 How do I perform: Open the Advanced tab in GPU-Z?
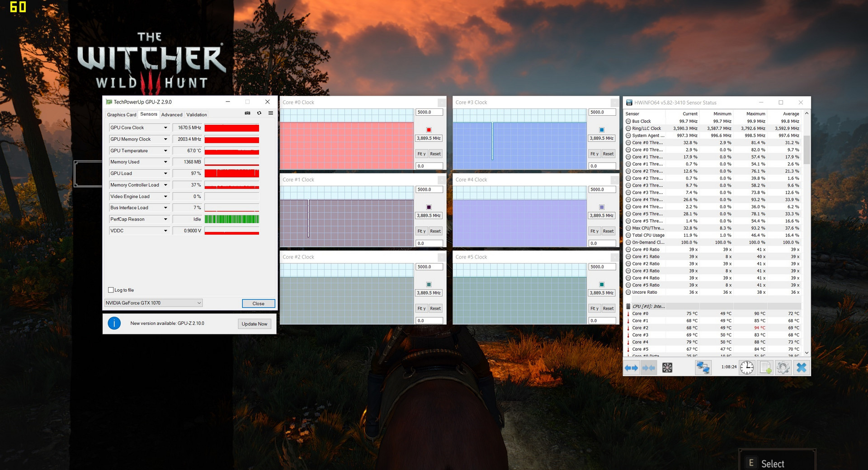click(x=172, y=115)
